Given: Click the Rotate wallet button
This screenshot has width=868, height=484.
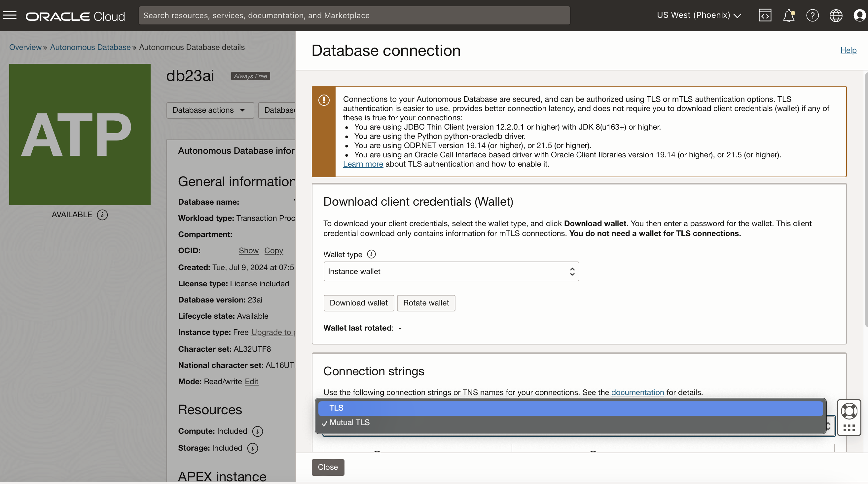Looking at the screenshot, I should 426,303.
